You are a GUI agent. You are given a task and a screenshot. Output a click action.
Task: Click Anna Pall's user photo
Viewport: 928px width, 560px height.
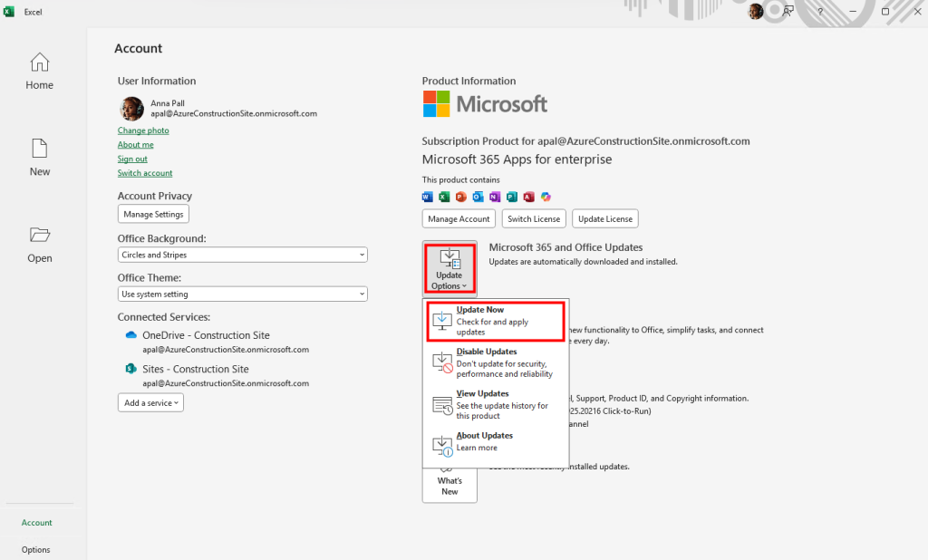131,109
